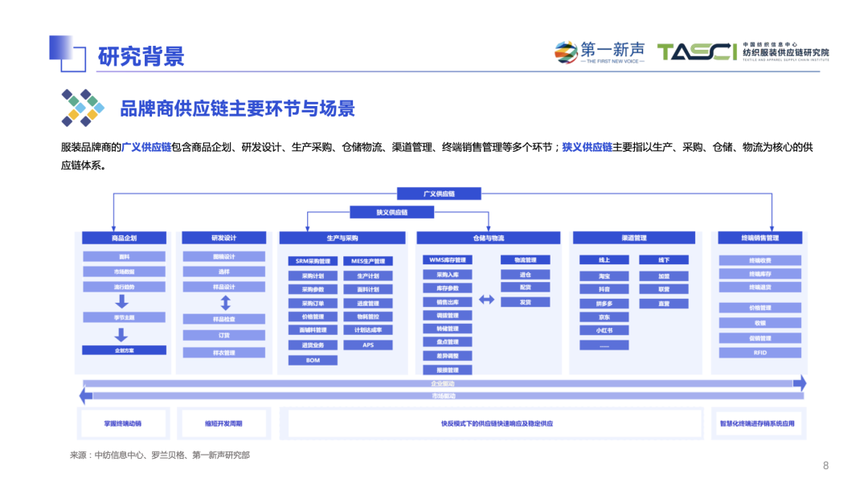Click the 采购计划 box
868x486 pixels.
313,276
